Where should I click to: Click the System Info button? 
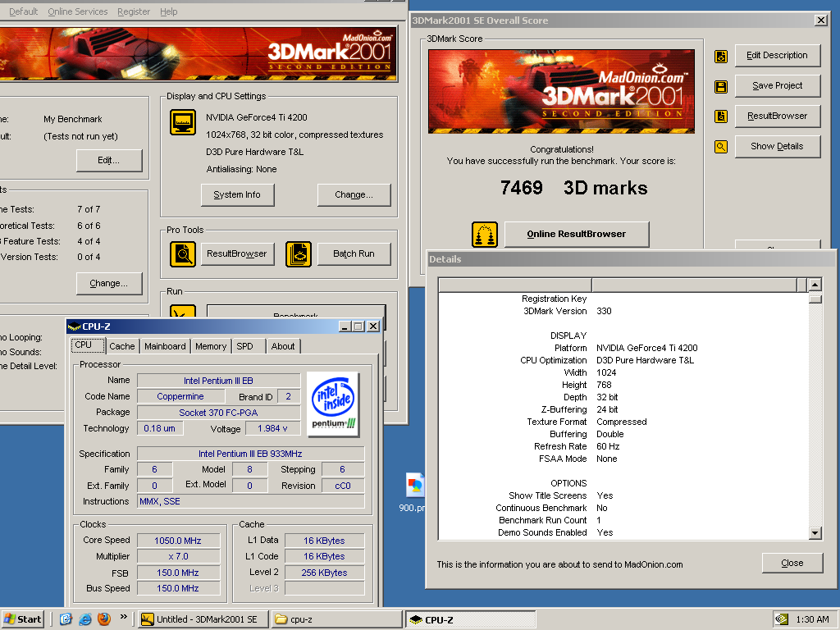[237, 195]
